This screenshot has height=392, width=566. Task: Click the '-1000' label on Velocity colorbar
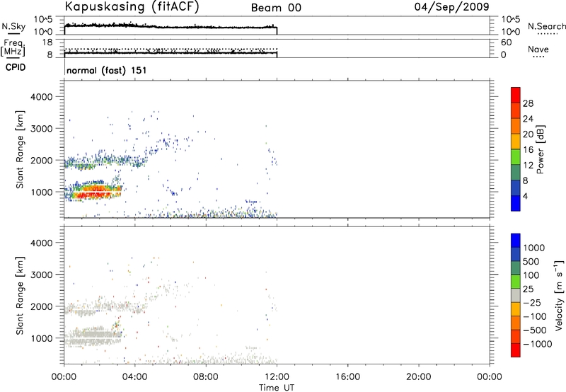(538, 344)
